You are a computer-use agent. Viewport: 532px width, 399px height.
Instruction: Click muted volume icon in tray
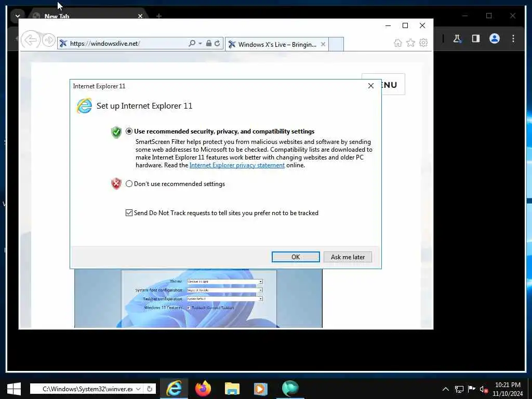point(484,390)
